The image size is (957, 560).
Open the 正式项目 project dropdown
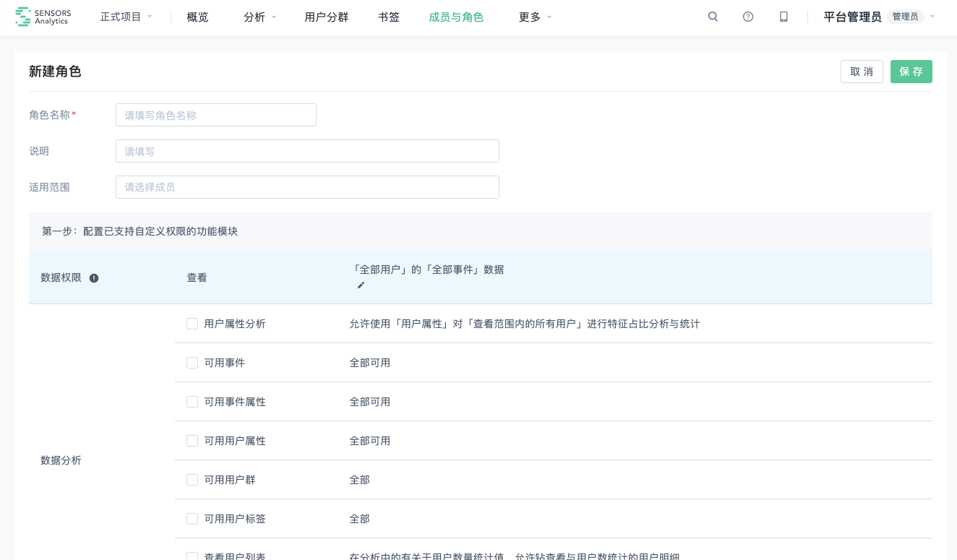[126, 17]
